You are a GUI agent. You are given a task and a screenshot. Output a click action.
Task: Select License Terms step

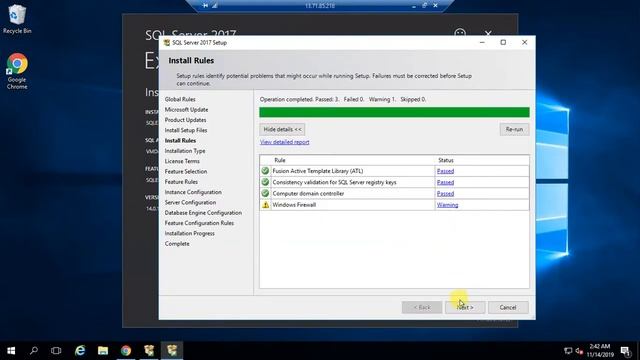point(182,161)
